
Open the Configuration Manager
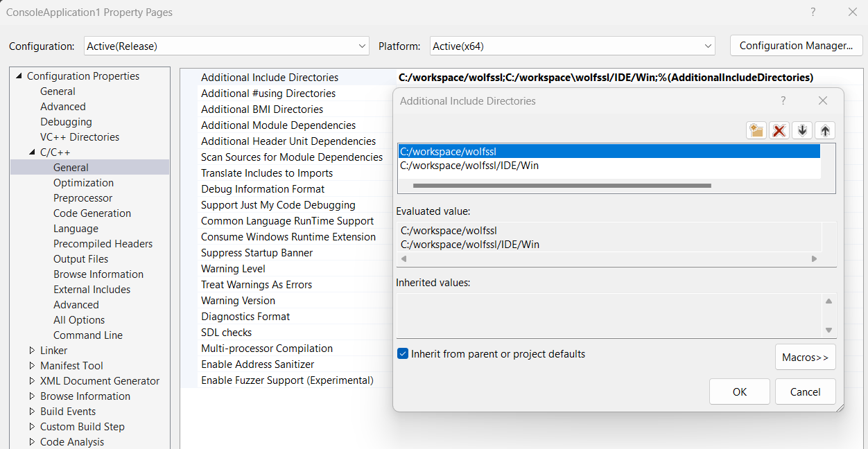tap(796, 46)
